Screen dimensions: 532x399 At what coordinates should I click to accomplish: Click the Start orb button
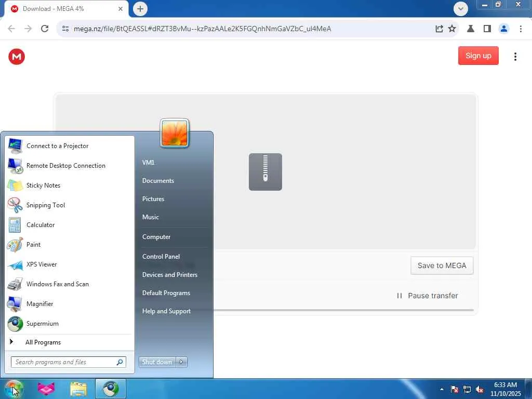14,389
